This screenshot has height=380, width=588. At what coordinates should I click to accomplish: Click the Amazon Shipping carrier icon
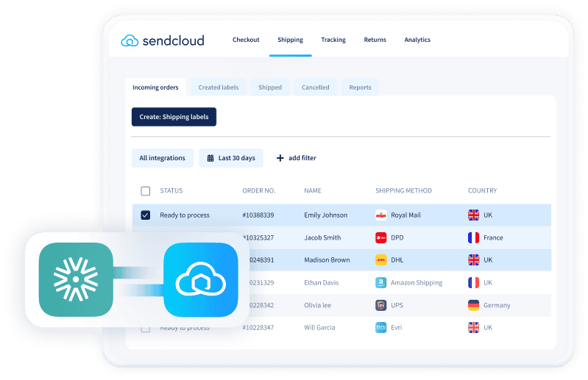381,283
